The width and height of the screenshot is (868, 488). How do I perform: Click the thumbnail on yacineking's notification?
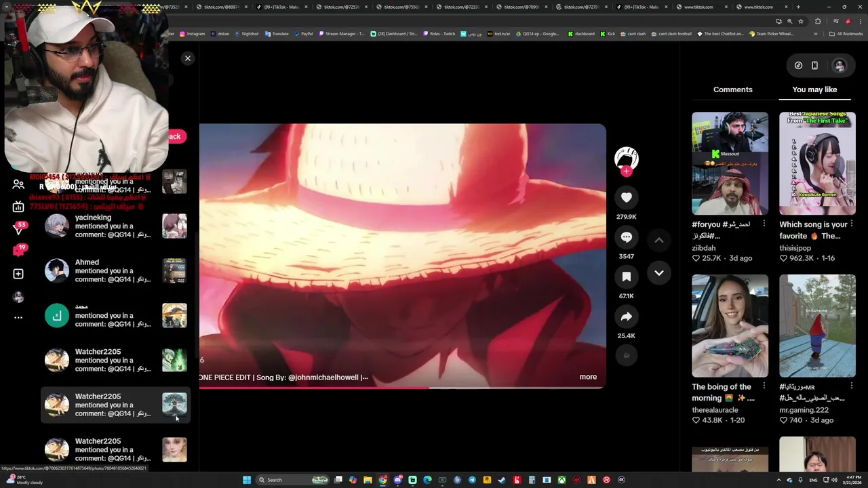(x=174, y=226)
